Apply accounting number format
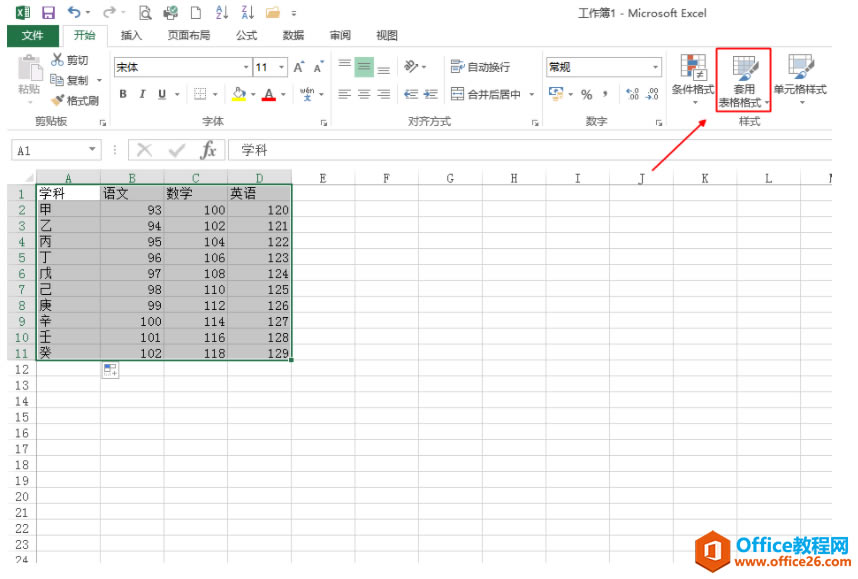The image size is (858, 579). pyautogui.click(x=556, y=94)
